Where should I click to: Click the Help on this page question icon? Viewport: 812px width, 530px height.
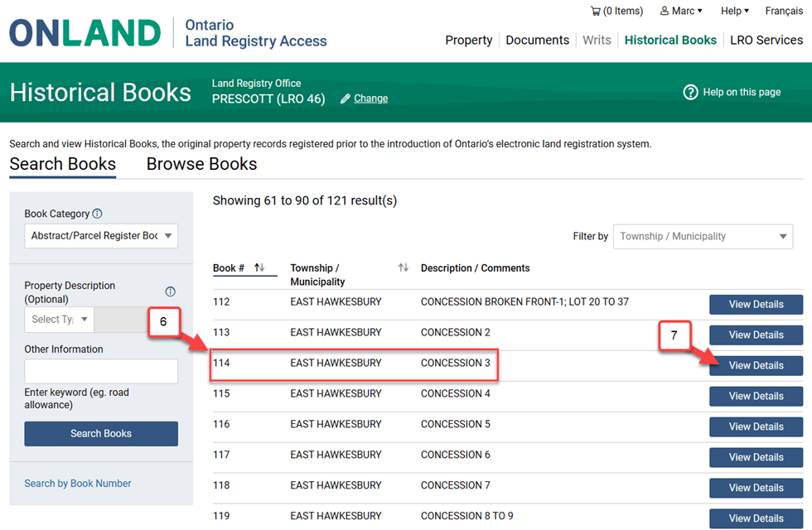click(690, 92)
